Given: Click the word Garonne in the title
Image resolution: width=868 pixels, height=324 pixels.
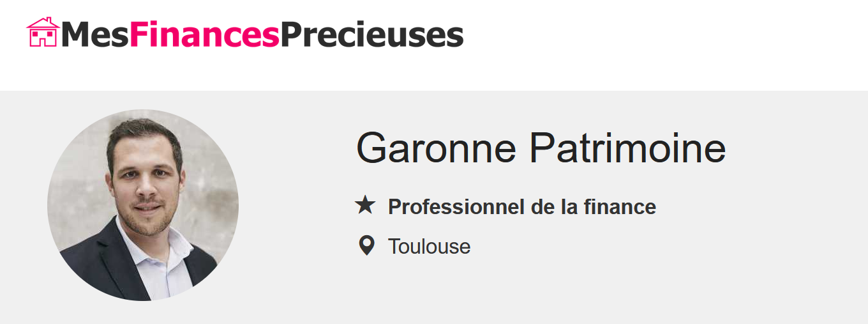Looking at the screenshot, I should pyautogui.click(x=436, y=148).
